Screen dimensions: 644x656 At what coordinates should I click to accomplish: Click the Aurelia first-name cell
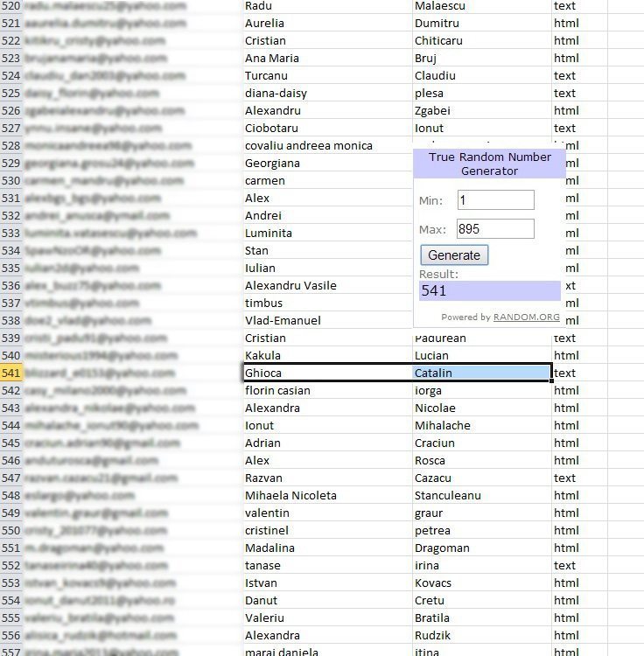pos(327,23)
